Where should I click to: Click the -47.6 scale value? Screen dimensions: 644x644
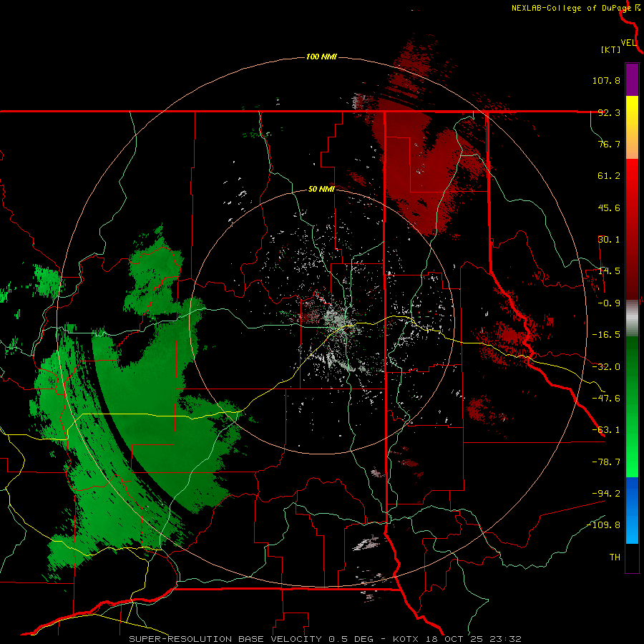[x=606, y=399]
